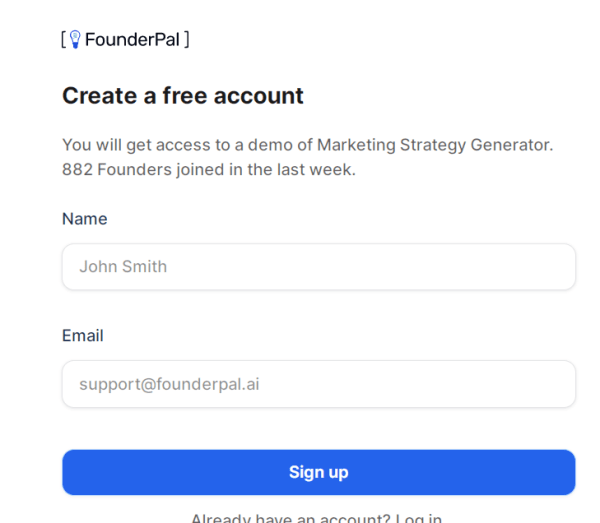The width and height of the screenshot is (600, 523).
Task: Click the "support@founderpal.ai" placeholder text
Action: (169, 384)
